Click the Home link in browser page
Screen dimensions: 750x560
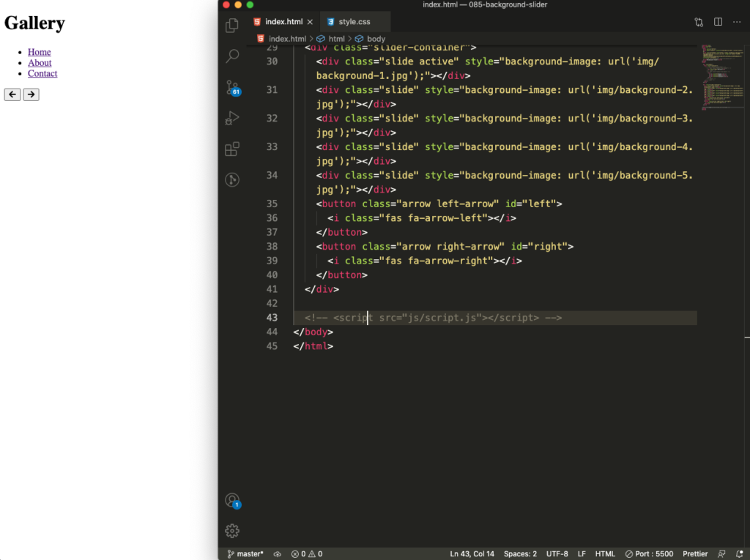[40, 52]
